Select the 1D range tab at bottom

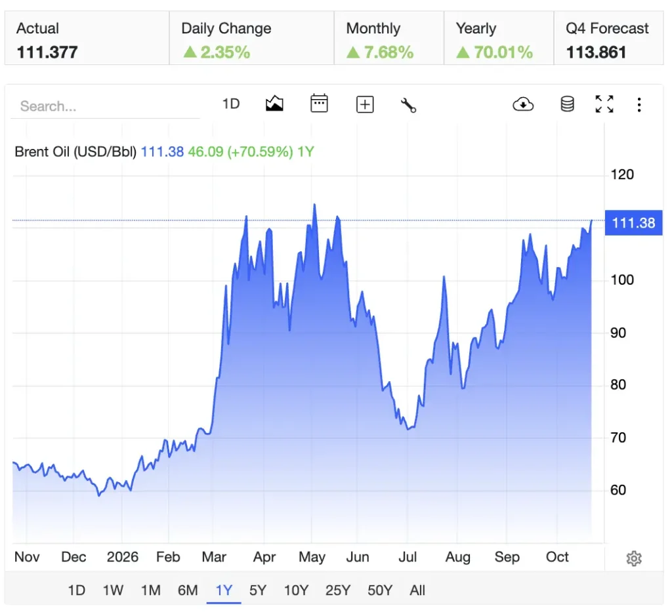tap(77, 590)
